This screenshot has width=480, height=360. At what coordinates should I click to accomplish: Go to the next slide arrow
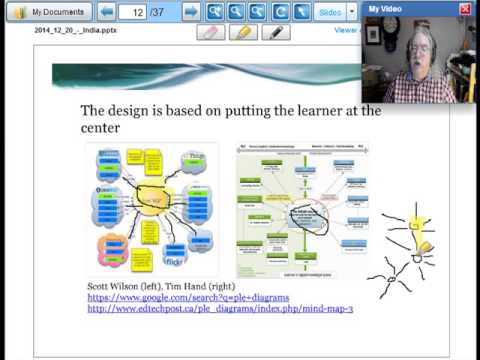coord(191,12)
